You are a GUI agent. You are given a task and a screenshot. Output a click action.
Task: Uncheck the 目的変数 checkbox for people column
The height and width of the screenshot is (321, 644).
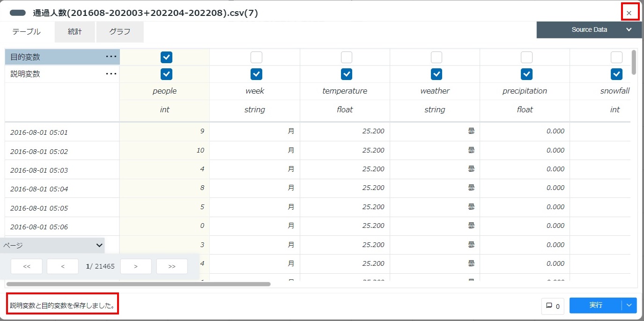pyautogui.click(x=166, y=57)
